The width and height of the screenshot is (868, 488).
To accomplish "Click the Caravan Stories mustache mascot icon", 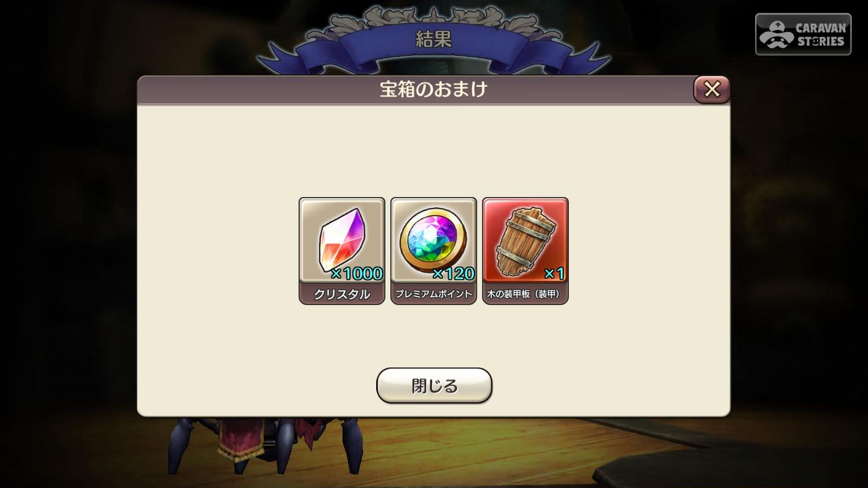I will [776, 35].
